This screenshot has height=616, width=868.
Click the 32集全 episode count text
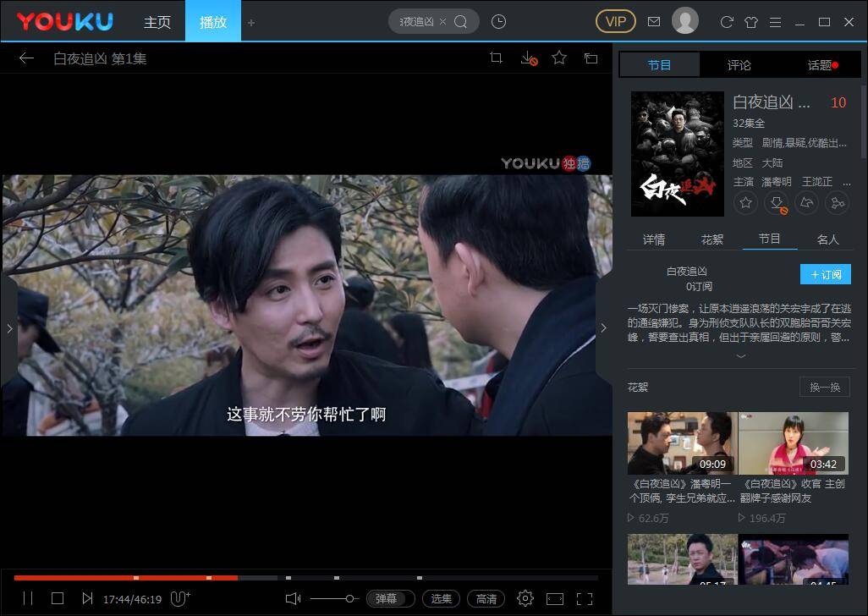[x=749, y=124]
